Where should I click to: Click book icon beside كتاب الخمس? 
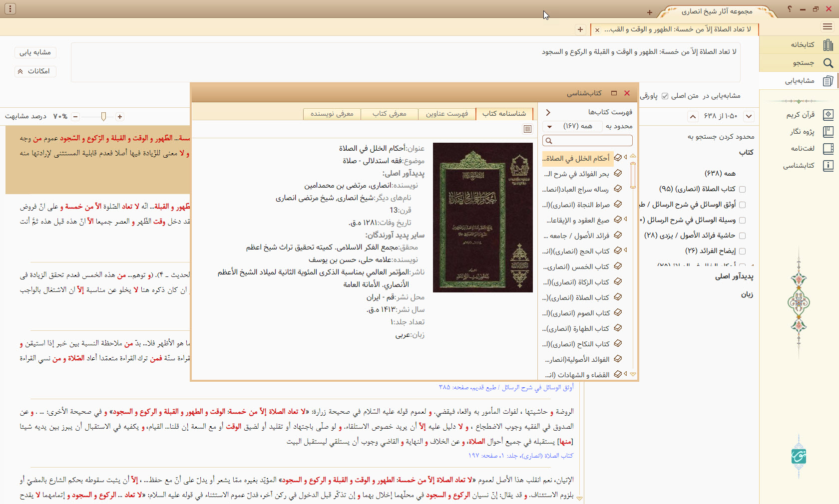(618, 266)
